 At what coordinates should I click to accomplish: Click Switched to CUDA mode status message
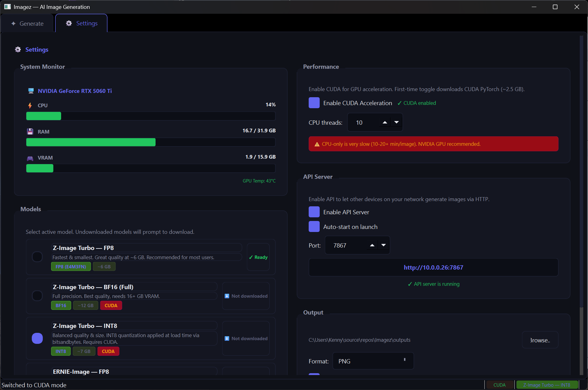(x=34, y=385)
